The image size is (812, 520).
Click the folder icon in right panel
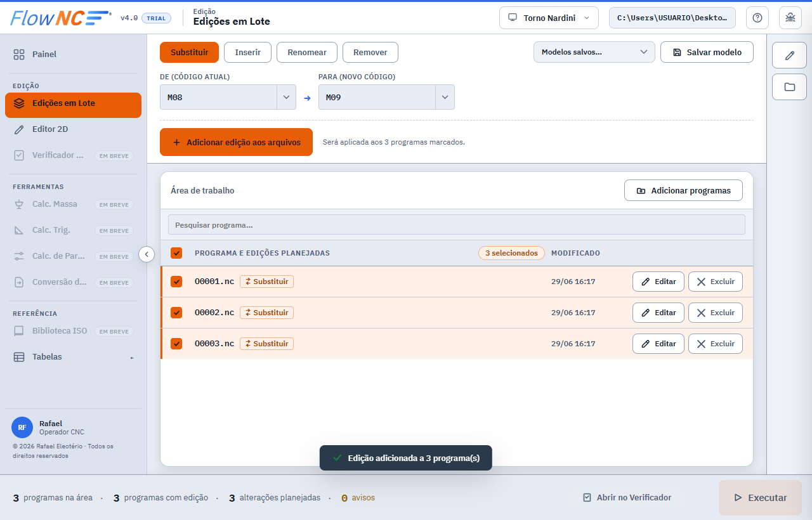(789, 87)
